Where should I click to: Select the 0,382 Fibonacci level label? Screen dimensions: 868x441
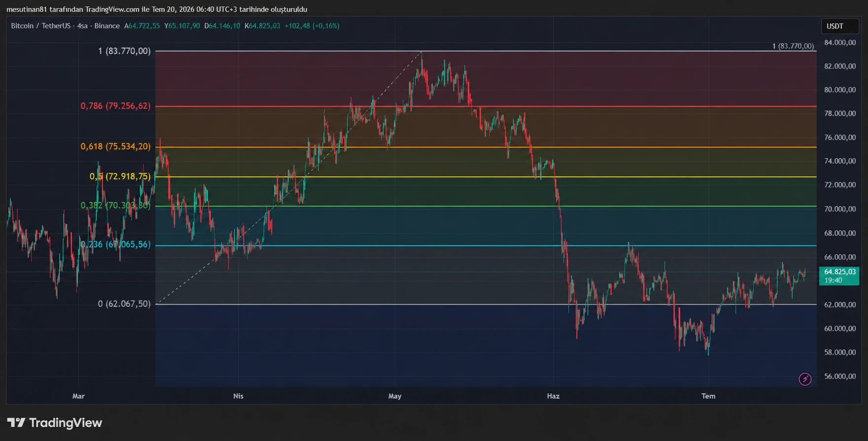point(115,205)
